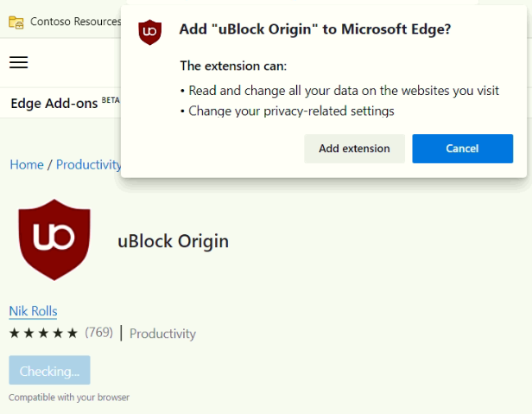Open Contoso Resources favorites folder
The image size is (532, 414).
pos(65,22)
